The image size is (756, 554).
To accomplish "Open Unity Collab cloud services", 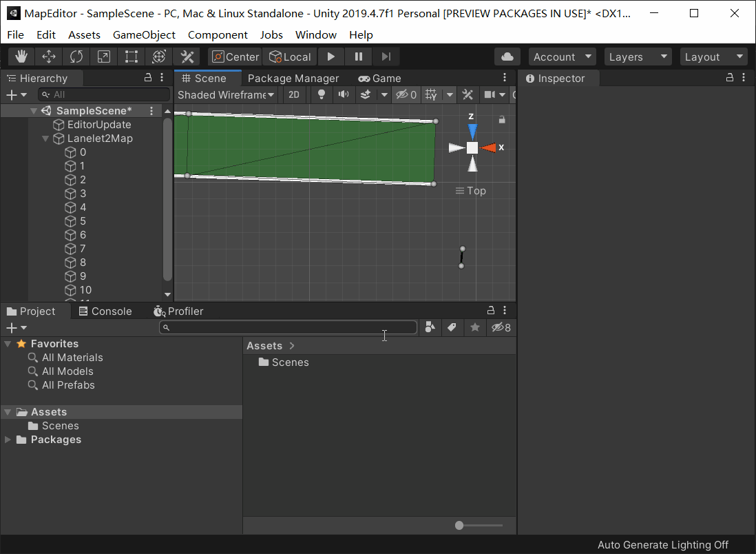I will tap(507, 57).
